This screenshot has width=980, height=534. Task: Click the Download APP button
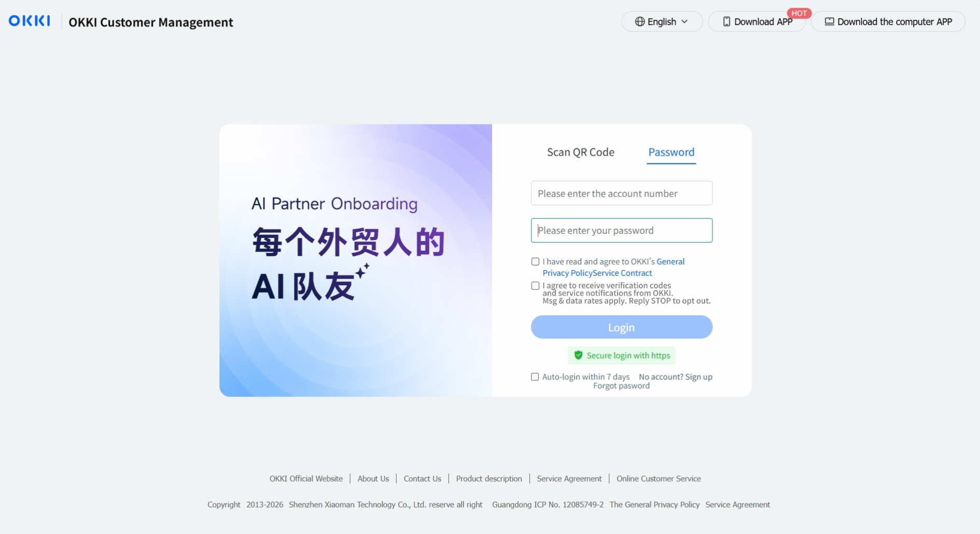[x=757, y=22]
